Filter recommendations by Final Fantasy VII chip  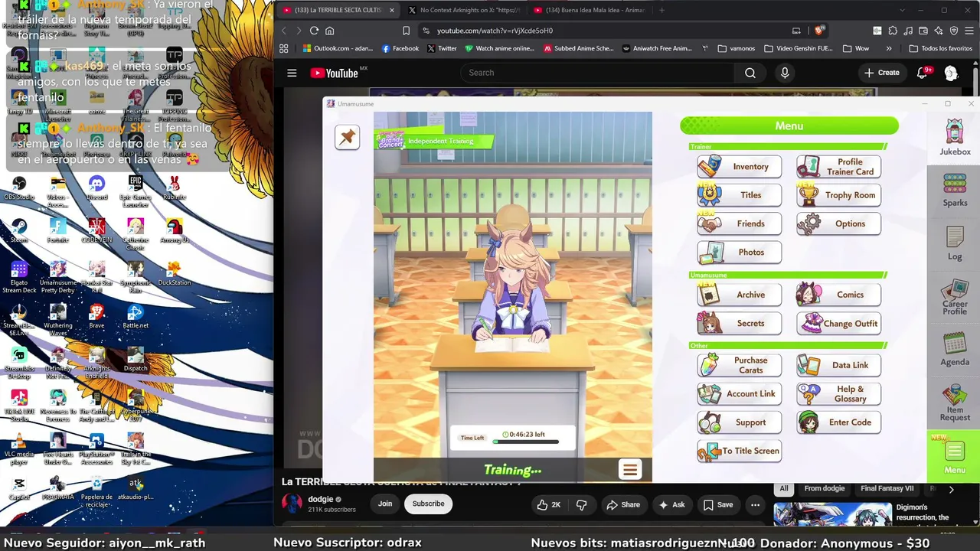click(x=887, y=488)
